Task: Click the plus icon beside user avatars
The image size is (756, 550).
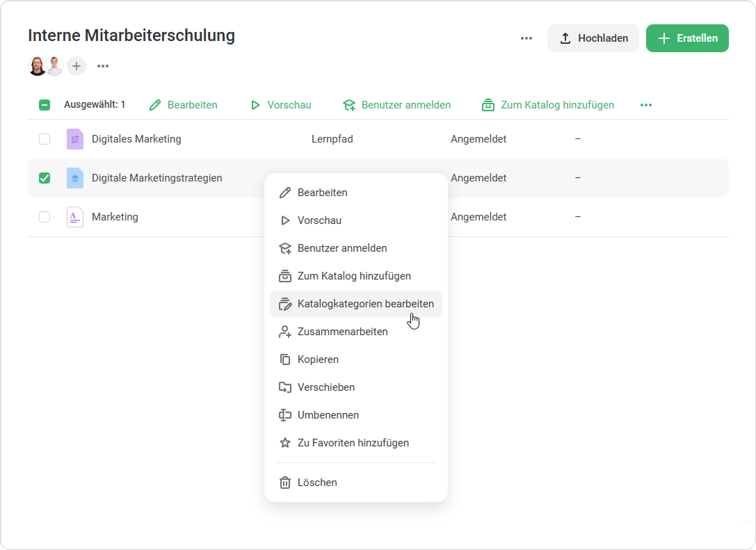Action: click(x=77, y=66)
